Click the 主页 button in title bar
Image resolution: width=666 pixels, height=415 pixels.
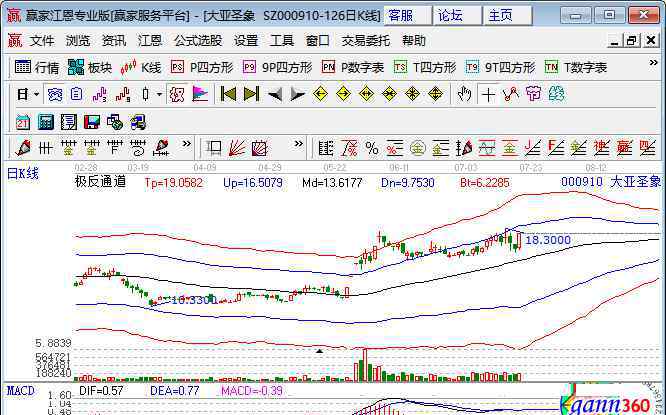tap(507, 16)
